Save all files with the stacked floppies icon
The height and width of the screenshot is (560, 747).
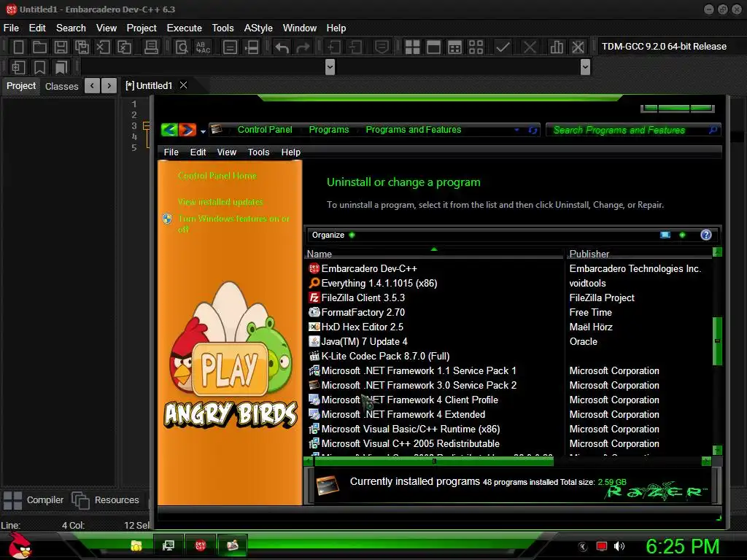click(82, 47)
